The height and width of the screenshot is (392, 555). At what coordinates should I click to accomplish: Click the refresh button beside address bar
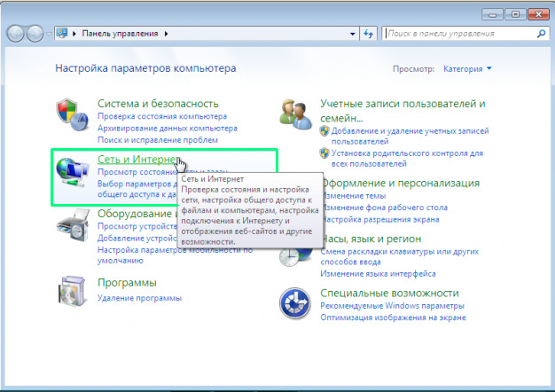coord(369,34)
